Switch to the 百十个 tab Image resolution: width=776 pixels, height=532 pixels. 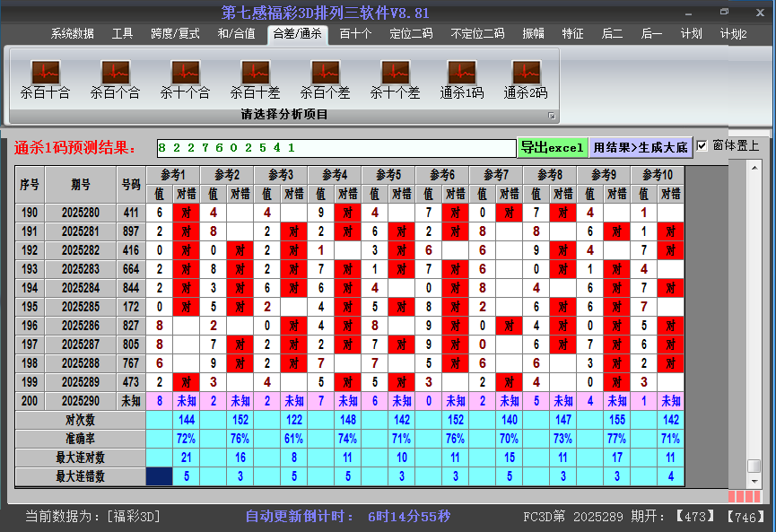click(x=354, y=34)
